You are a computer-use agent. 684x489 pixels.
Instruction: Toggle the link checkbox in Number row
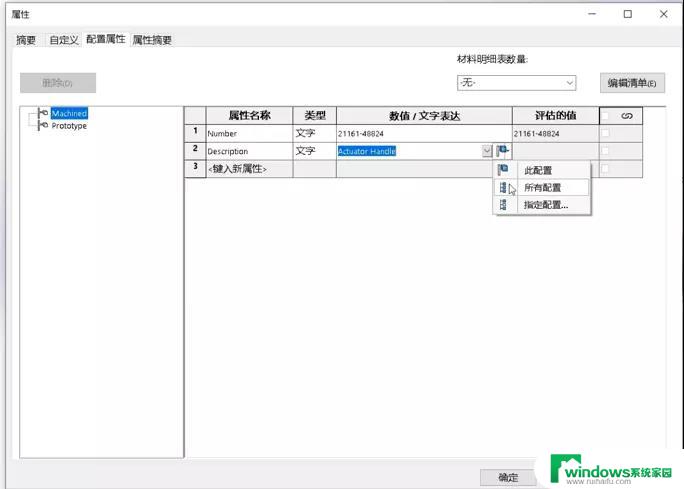tap(605, 133)
